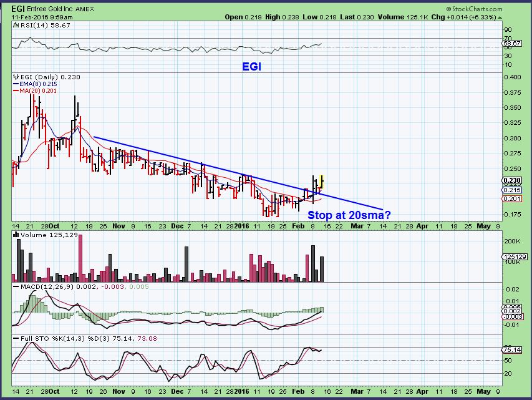Click the 73.08 stochastic %D value
This screenshot has height=400, width=532.
point(147,339)
